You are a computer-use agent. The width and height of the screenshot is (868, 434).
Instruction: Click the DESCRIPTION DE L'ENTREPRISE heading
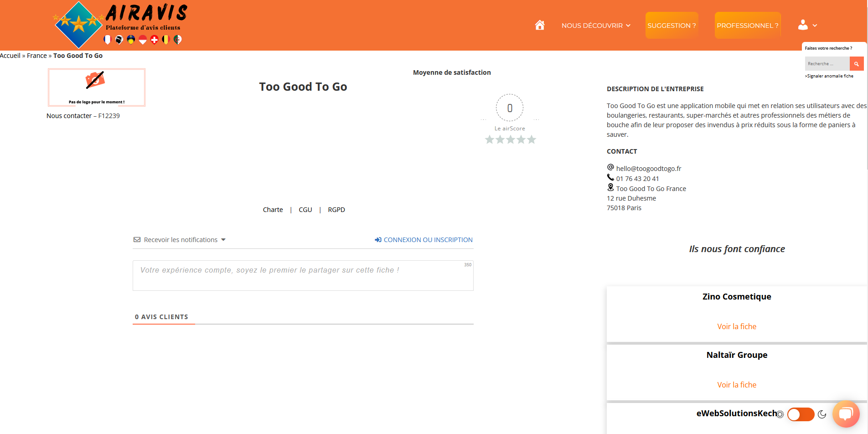click(655, 89)
